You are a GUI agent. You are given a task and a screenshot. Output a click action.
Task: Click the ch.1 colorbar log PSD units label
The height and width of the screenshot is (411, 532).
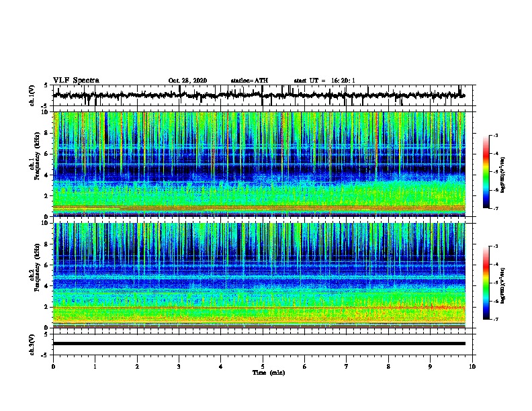[503, 175]
